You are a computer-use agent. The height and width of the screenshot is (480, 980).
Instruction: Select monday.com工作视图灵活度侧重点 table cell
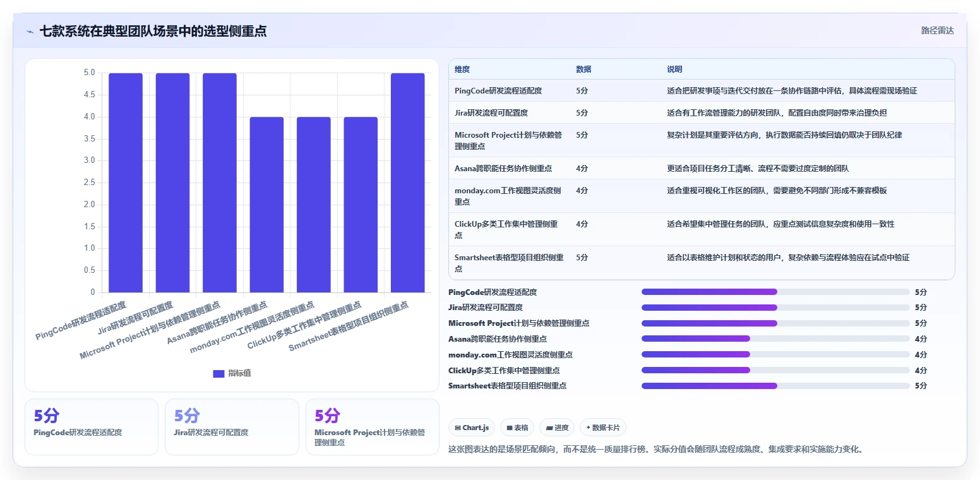click(509, 196)
